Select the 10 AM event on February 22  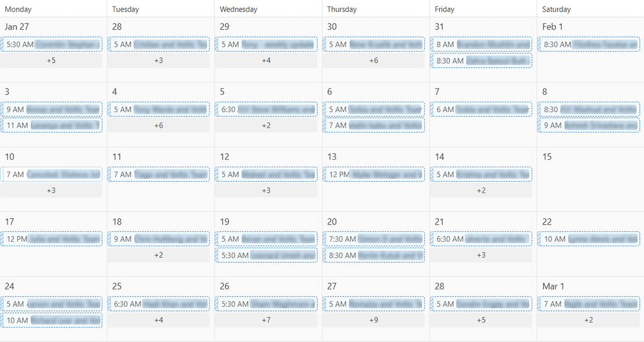pyautogui.click(x=589, y=239)
